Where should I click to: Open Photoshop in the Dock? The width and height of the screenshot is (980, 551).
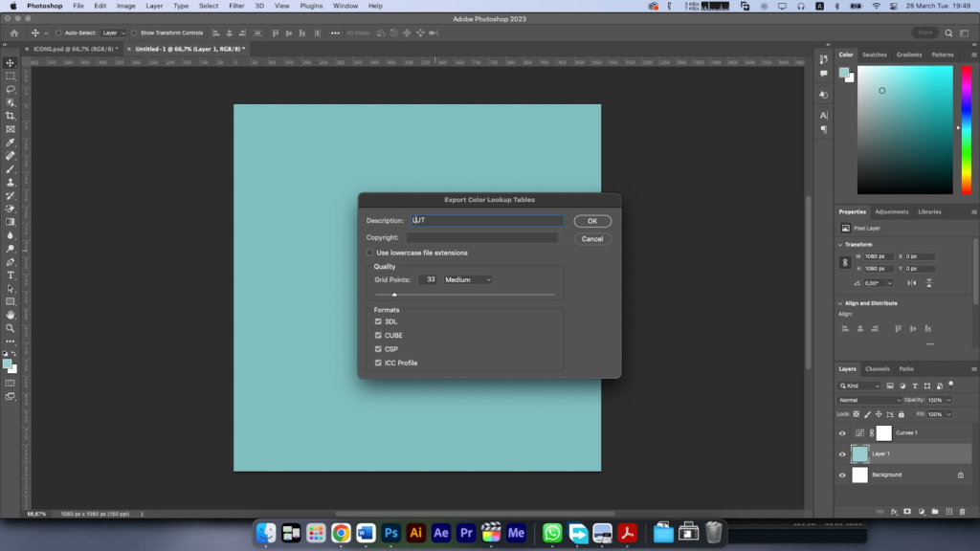point(390,533)
